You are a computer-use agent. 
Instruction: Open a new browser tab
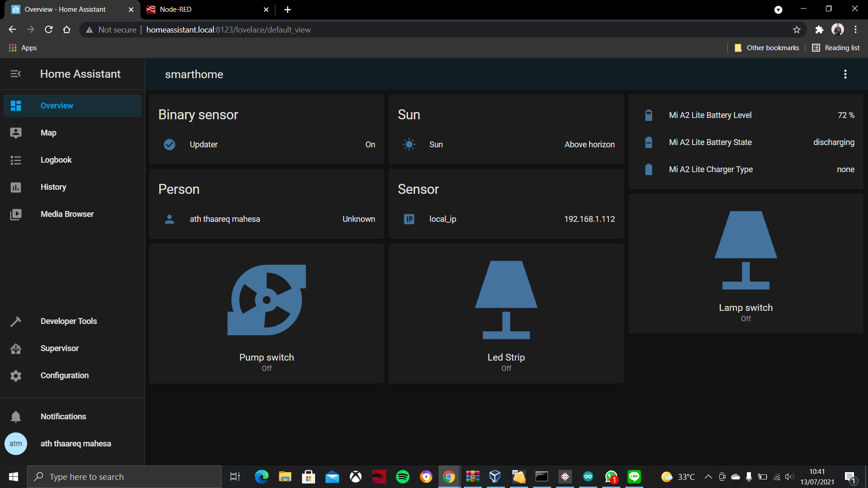pyautogui.click(x=288, y=9)
